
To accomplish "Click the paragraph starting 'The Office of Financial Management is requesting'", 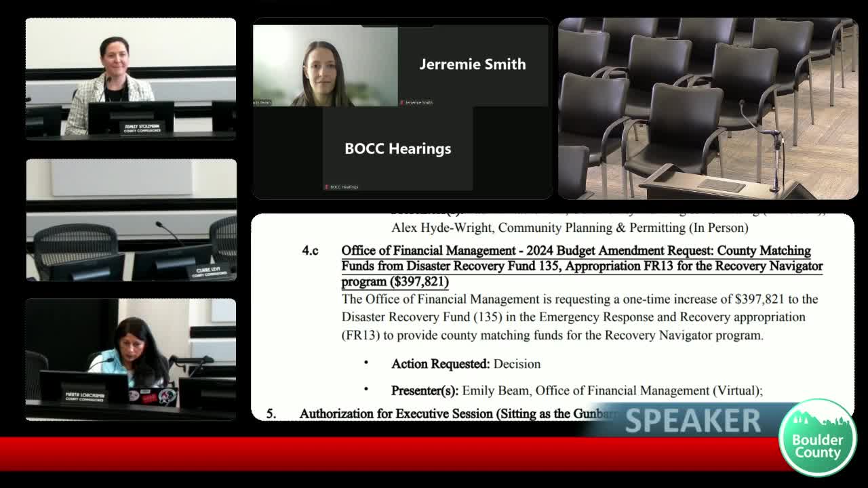I will [x=580, y=317].
